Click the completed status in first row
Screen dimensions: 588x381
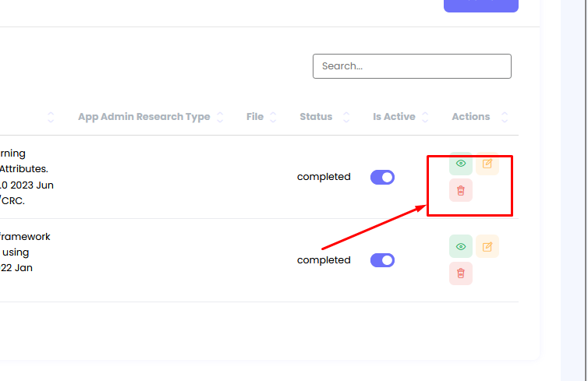click(x=324, y=177)
